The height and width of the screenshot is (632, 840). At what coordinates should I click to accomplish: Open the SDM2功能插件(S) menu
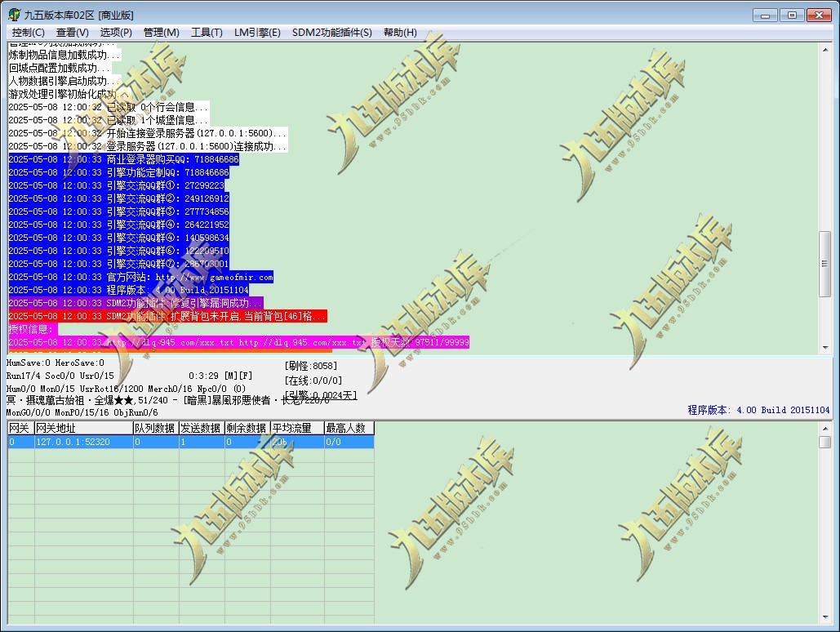pyautogui.click(x=331, y=33)
